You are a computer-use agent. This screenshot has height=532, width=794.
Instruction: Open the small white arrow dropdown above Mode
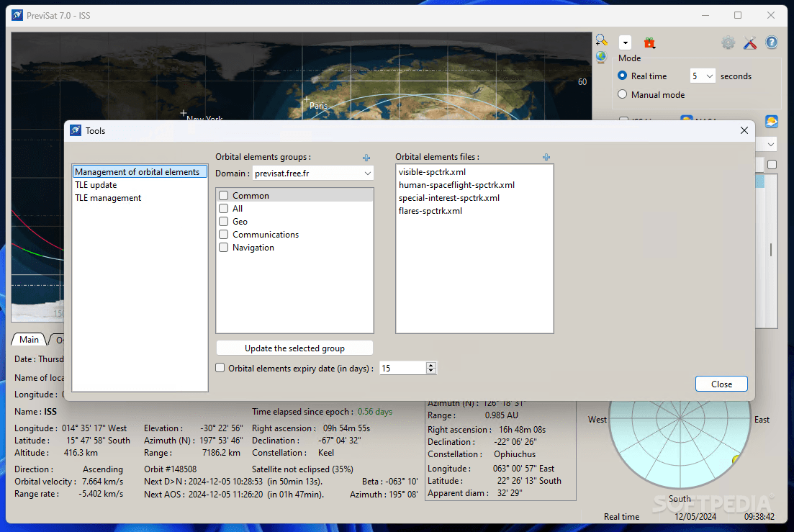pos(625,43)
